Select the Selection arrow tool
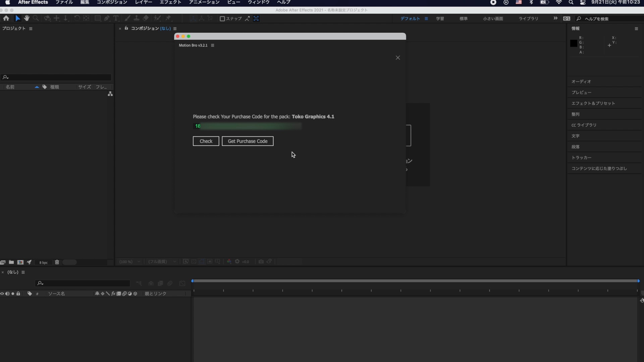Screen dimensions: 644x362 tap(18, 18)
